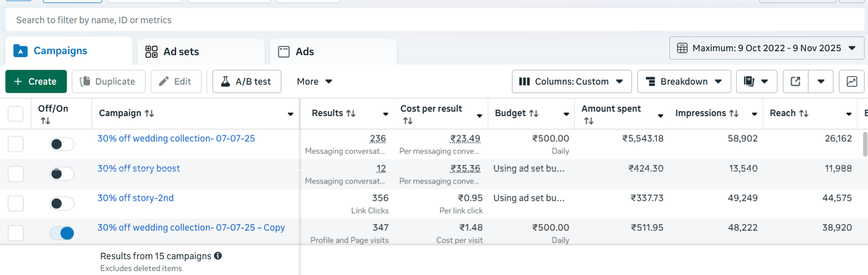Screen dimensions: 868x275
Task: Click the charts view icon button
Action: [852, 81]
